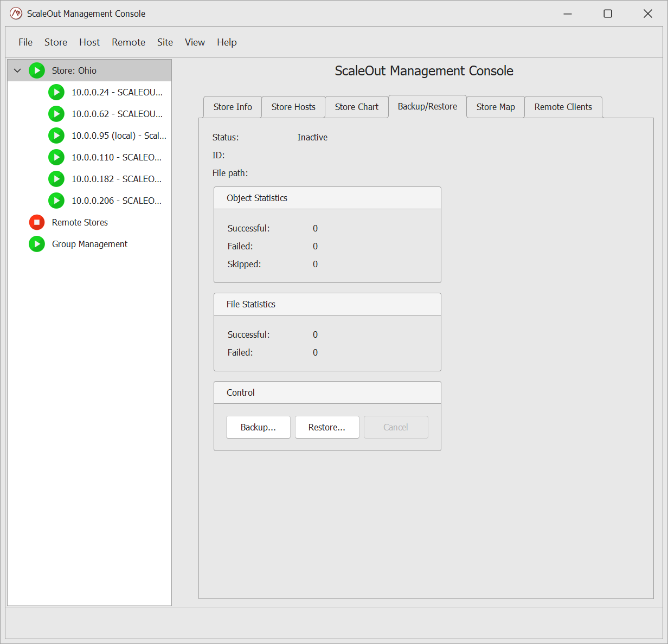Click the ScaleOut logo in the title bar
Screen dimensions: 668x644
(16, 14)
